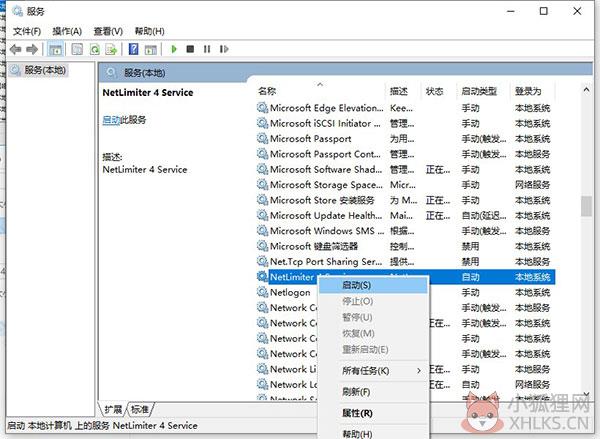The width and height of the screenshot is (600, 439).
Task: Open the 操作(A) menu
Action: 67,31
